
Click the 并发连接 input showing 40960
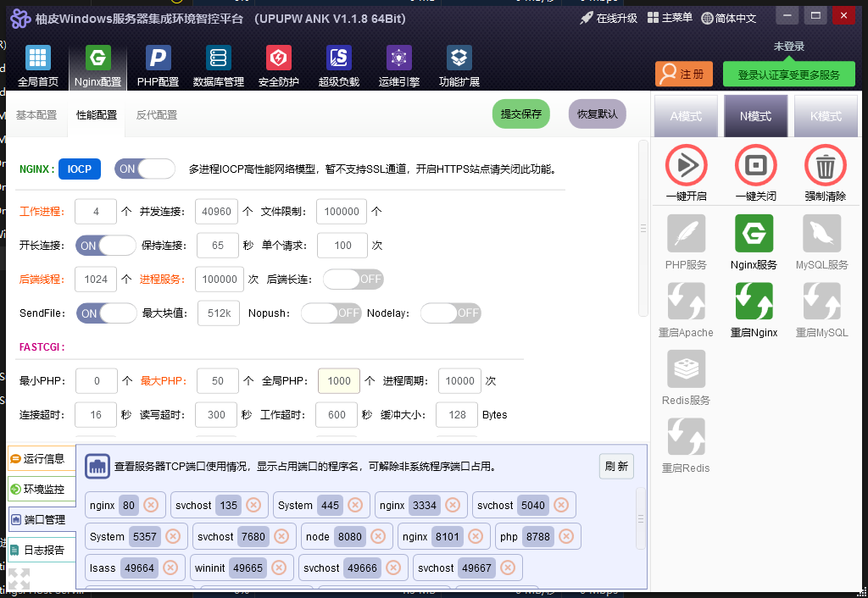[216, 211]
